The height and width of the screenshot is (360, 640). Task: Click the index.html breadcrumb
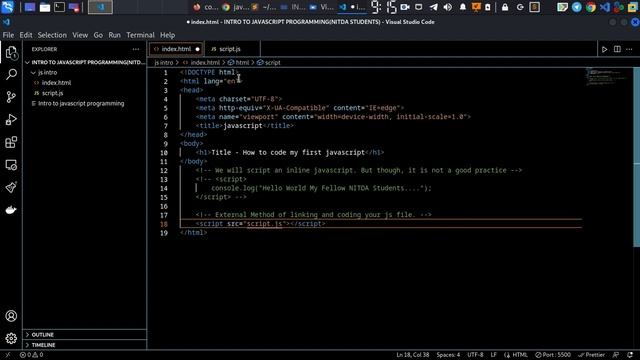click(x=201, y=62)
